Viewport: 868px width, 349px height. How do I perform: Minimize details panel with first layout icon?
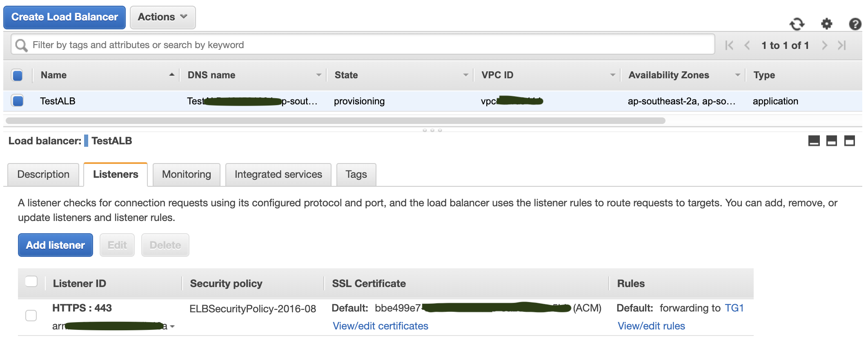[814, 141]
